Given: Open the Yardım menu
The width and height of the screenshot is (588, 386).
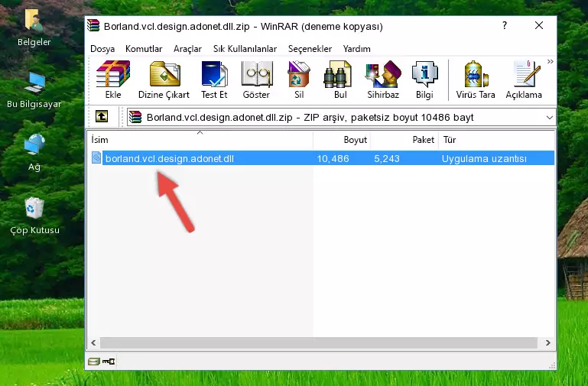Looking at the screenshot, I should 356,49.
